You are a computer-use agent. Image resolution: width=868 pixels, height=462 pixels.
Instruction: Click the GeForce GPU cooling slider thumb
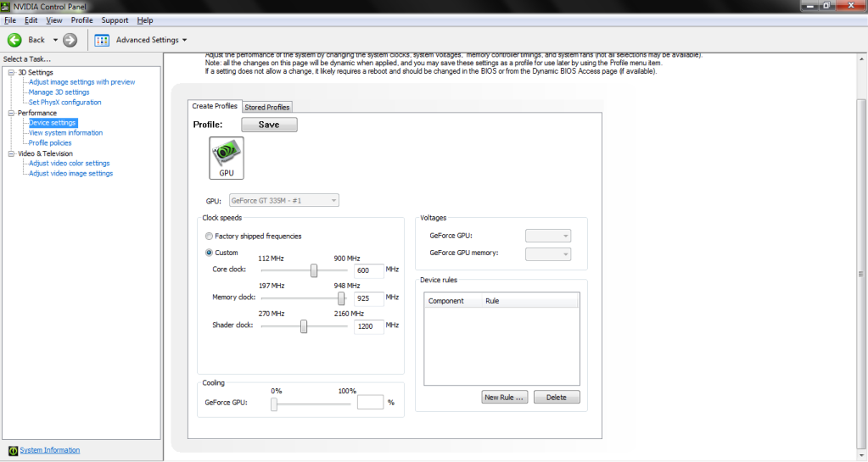(274, 404)
